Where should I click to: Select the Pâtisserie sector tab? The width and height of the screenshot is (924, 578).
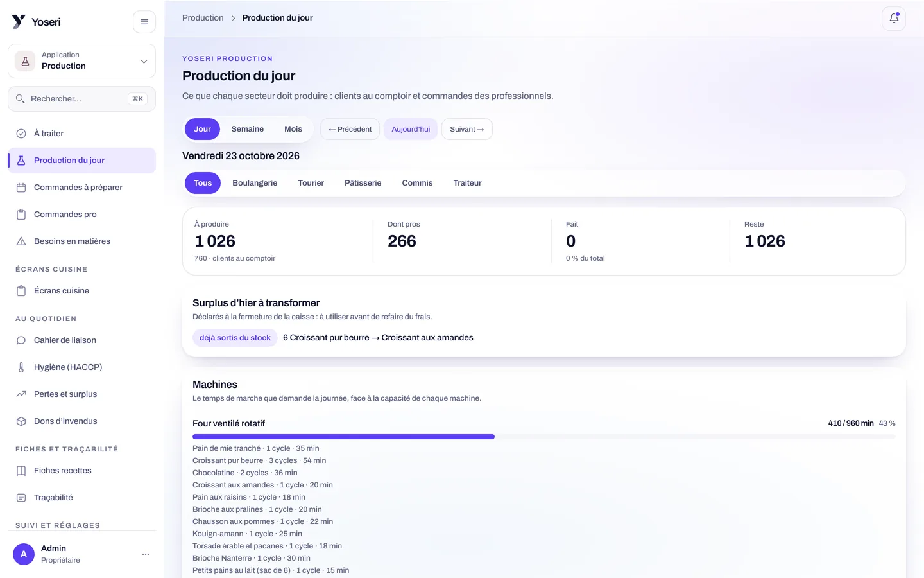[363, 183]
